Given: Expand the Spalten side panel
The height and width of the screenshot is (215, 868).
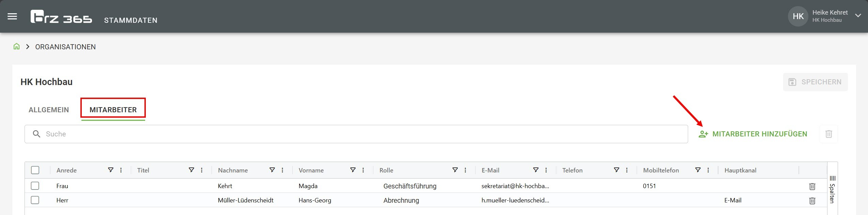Looking at the screenshot, I should tap(832, 189).
